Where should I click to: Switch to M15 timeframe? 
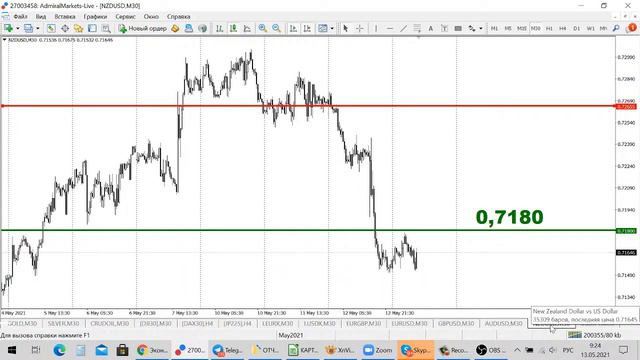pyautogui.click(x=522, y=28)
